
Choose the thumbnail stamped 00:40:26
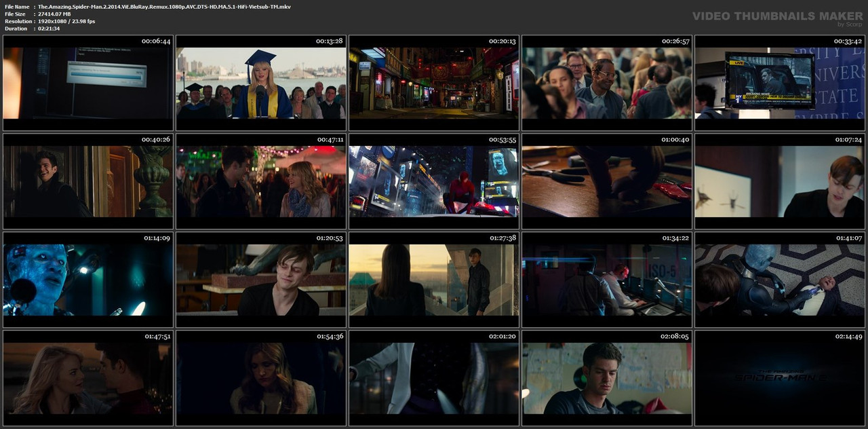[x=88, y=181]
